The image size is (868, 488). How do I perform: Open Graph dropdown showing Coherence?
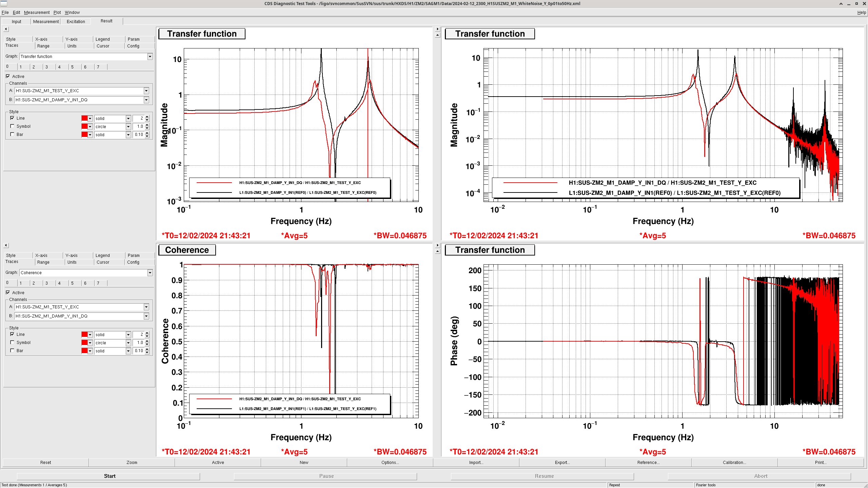coord(150,273)
